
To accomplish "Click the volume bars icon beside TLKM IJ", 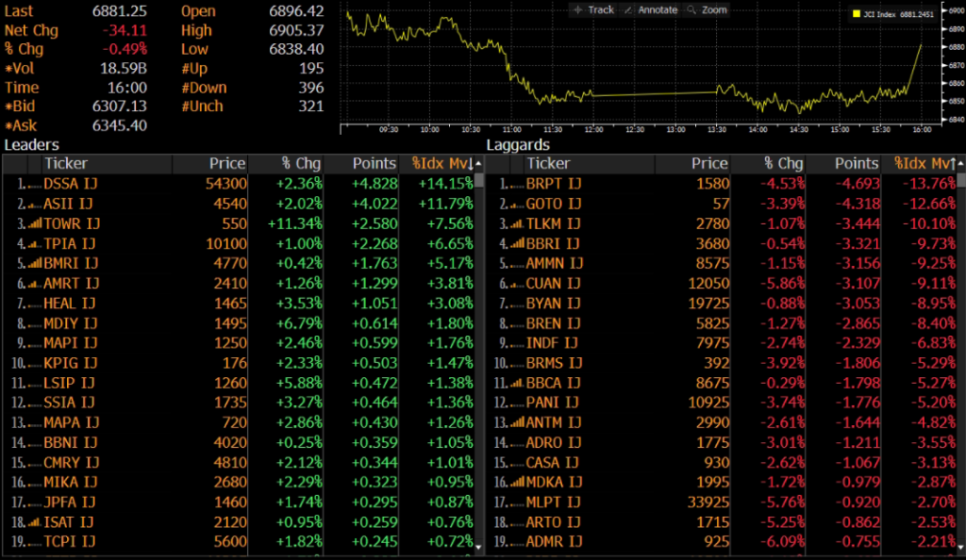I will click(517, 224).
